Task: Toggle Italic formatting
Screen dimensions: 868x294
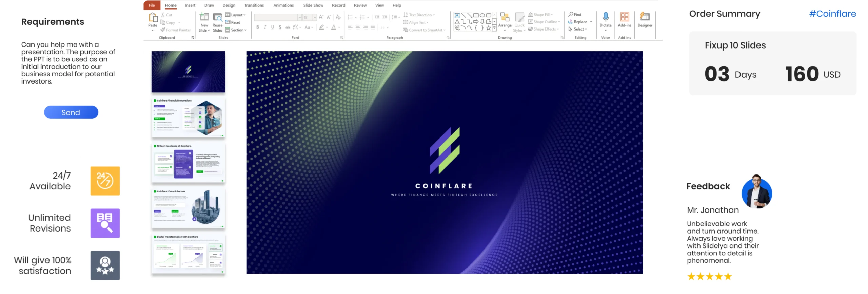Action: [265, 27]
